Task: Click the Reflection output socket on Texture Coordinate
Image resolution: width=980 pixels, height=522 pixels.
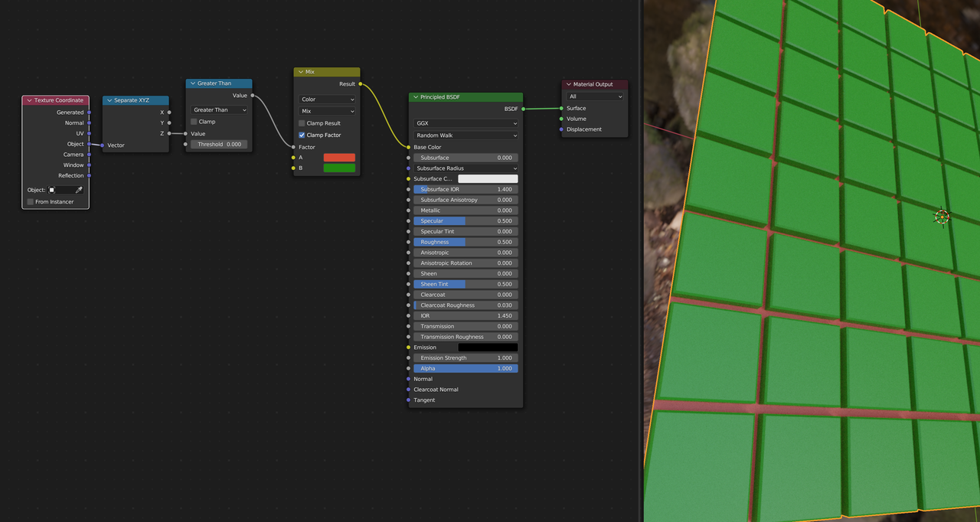Action: click(89, 175)
